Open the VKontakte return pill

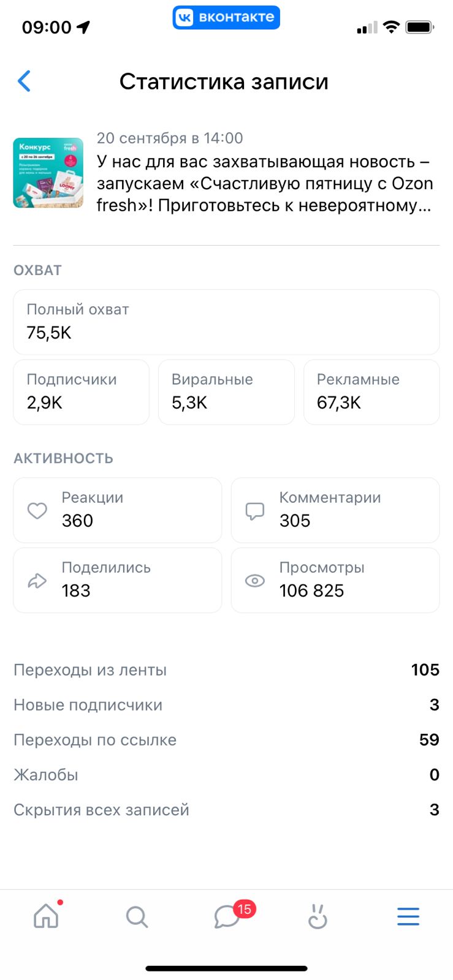pyautogui.click(x=226, y=18)
